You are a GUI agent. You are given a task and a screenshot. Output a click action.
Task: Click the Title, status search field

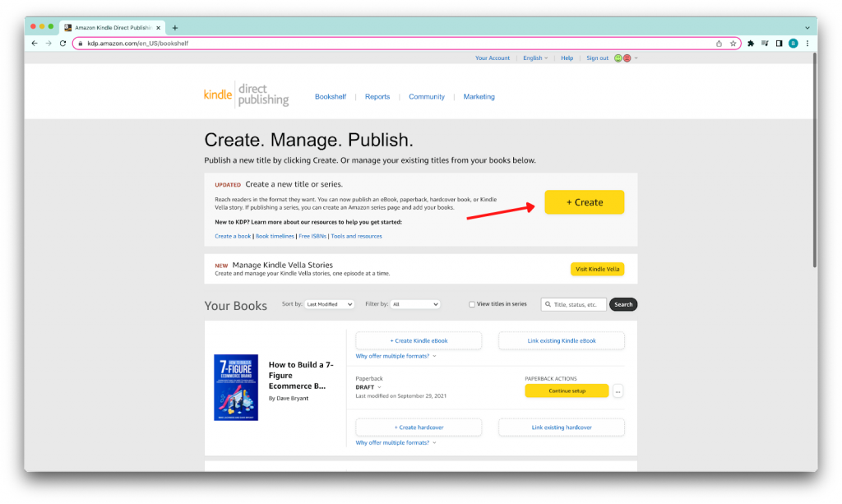pyautogui.click(x=578, y=304)
